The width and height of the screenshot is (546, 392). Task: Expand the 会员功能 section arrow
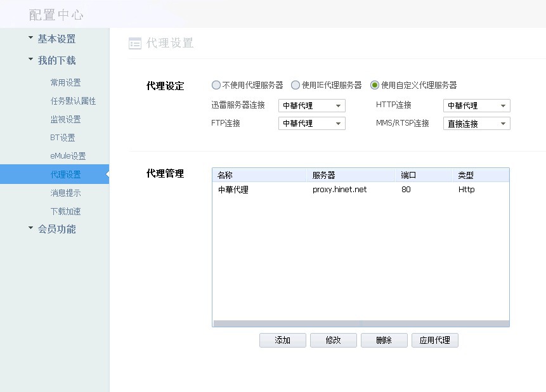[30, 228]
